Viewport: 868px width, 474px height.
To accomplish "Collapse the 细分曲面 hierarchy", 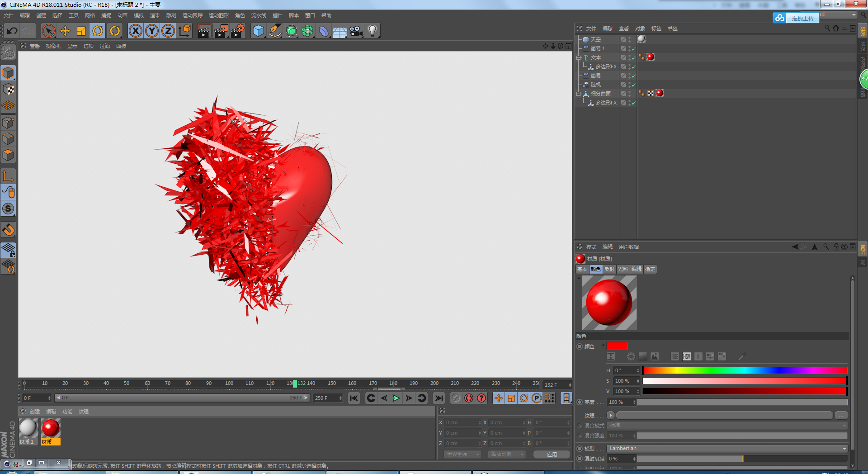I will (x=579, y=94).
